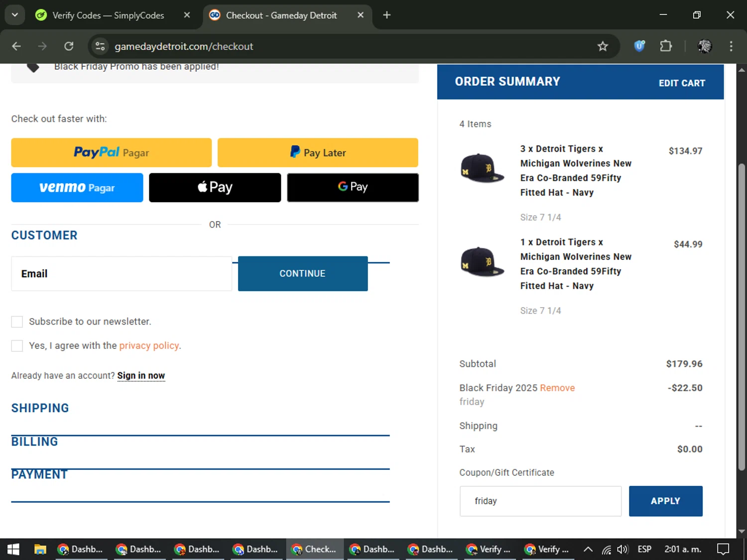
Task: Open the tab search dropdown in Chrome
Action: pyautogui.click(x=15, y=15)
